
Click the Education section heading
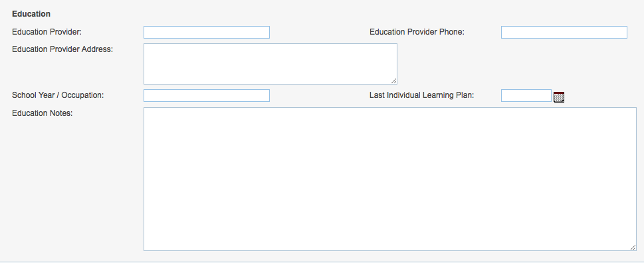[x=31, y=14]
